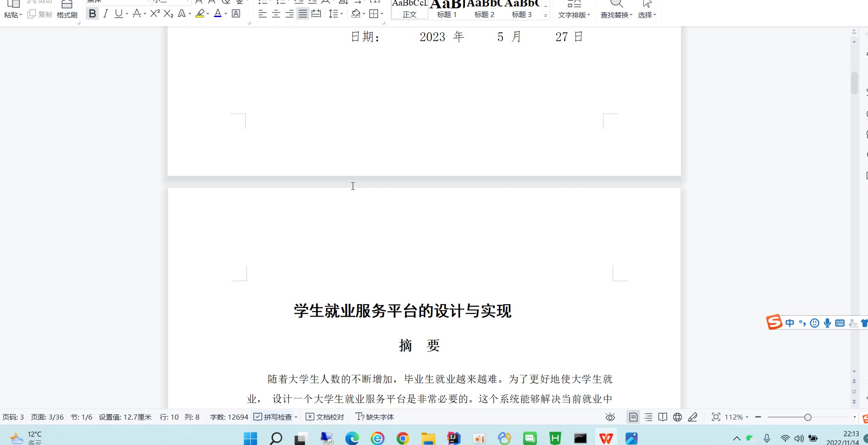Select justify alignment

point(303,14)
